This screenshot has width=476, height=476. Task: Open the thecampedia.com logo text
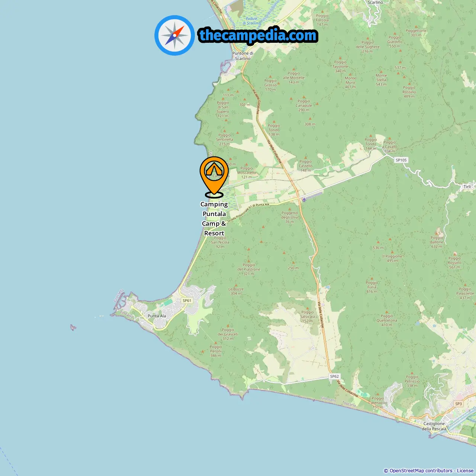(258, 35)
